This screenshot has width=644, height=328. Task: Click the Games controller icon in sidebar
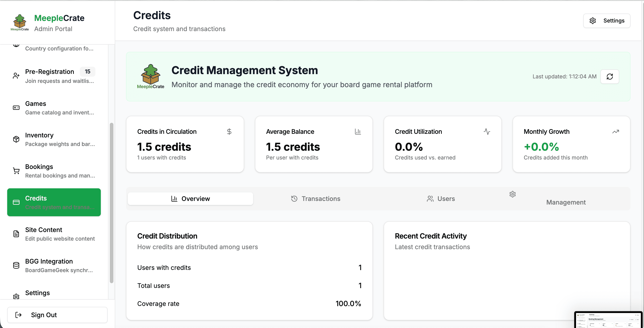[x=16, y=108]
